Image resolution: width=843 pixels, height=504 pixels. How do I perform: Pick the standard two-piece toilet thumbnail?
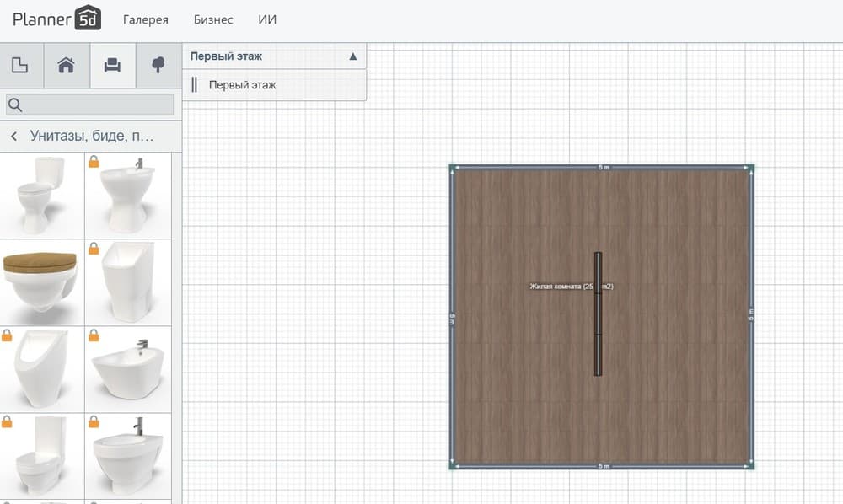(x=40, y=196)
